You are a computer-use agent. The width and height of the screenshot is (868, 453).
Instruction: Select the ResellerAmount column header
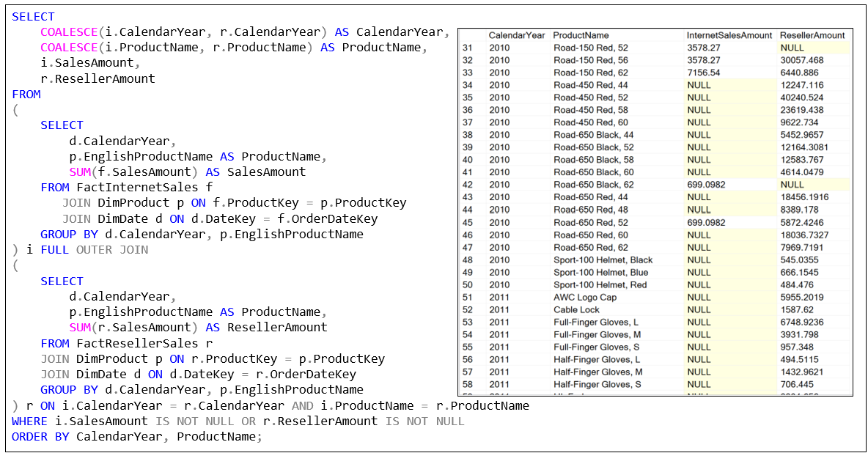pos(812,35)
